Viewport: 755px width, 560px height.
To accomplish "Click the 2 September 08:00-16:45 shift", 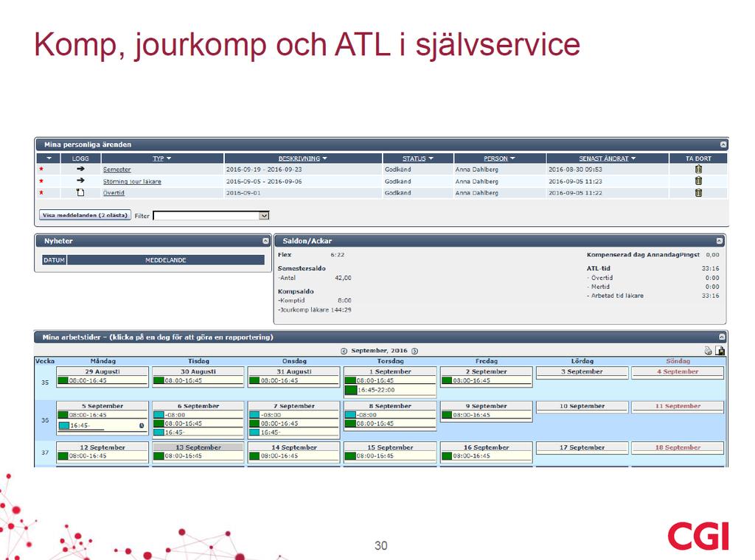I will point(486,380).
